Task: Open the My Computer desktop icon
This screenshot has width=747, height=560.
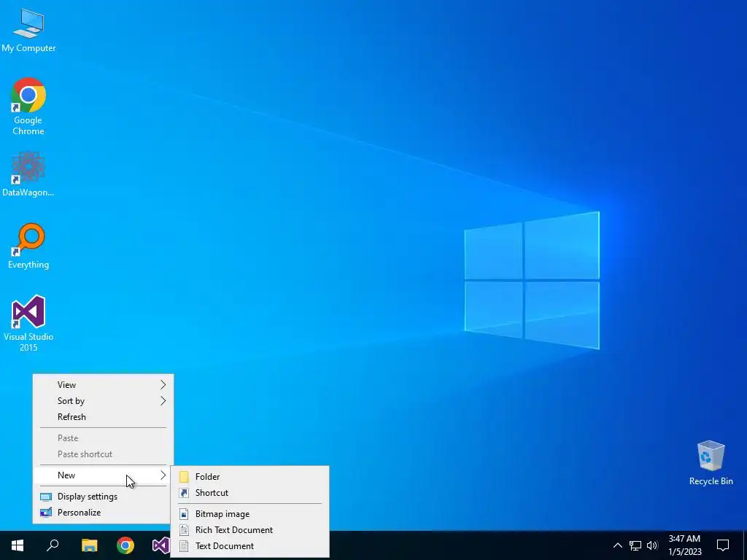Action: tap(28, 31)
